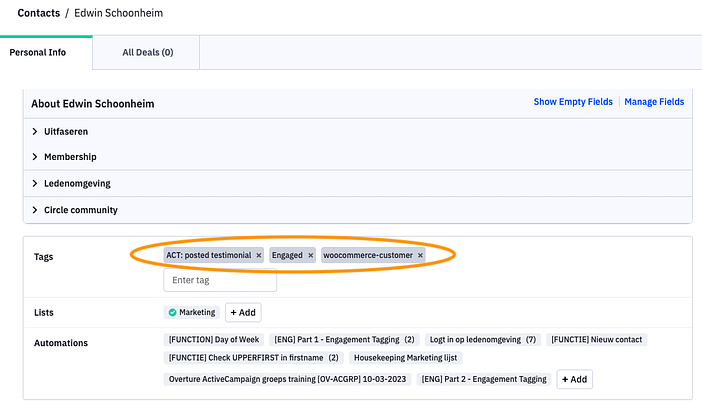This screenshot has height=405, width=702.
Task: Expand the Circle community section
Action: click(x=35, y=210)
